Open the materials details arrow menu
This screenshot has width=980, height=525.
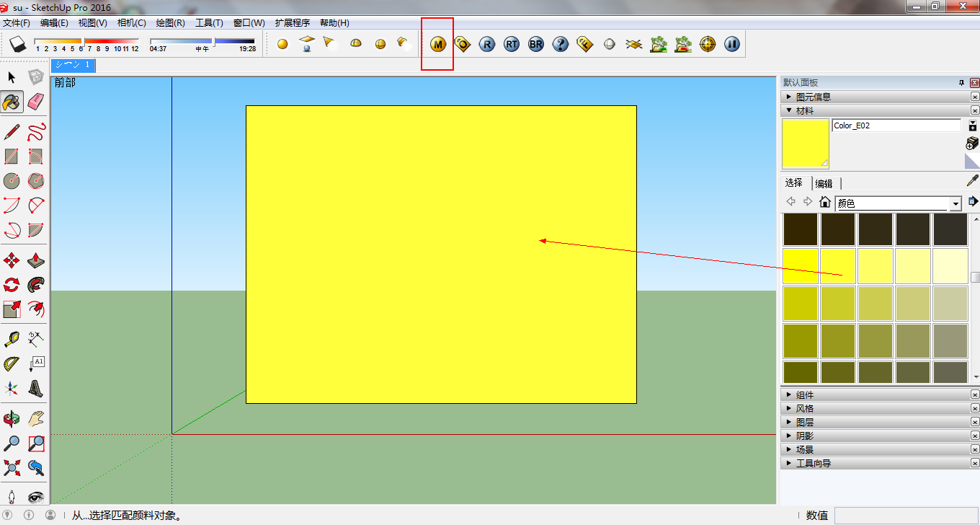(973, 202)
